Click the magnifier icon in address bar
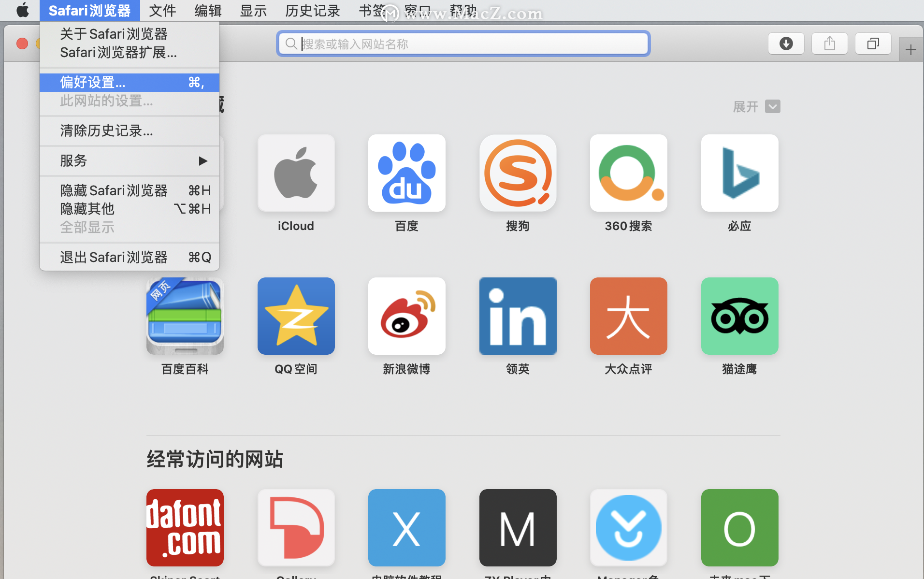 pyautogui.click(x=291, y=44)
